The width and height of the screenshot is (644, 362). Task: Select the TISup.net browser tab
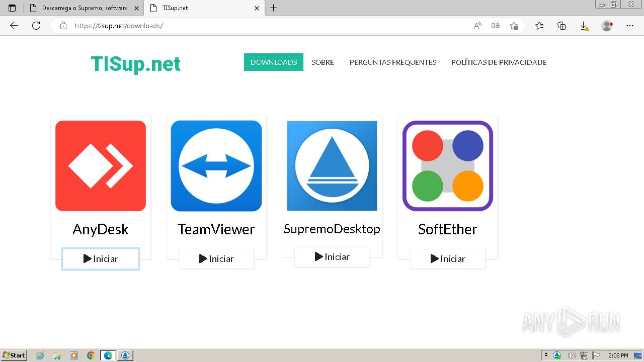pyautogui.click(x=204, y=8)
